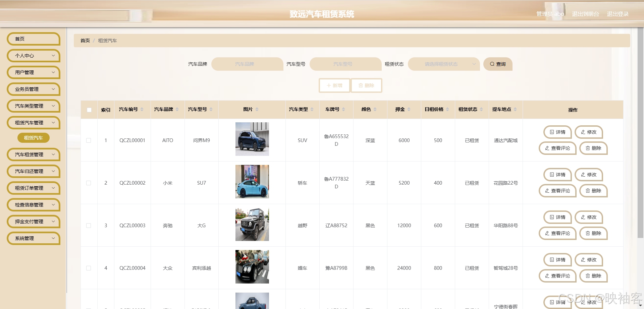Viewport: 644px width, 309px height.
Task: Open 详情 for 小米 SU7 row
Action: click(x=557, y=175)
